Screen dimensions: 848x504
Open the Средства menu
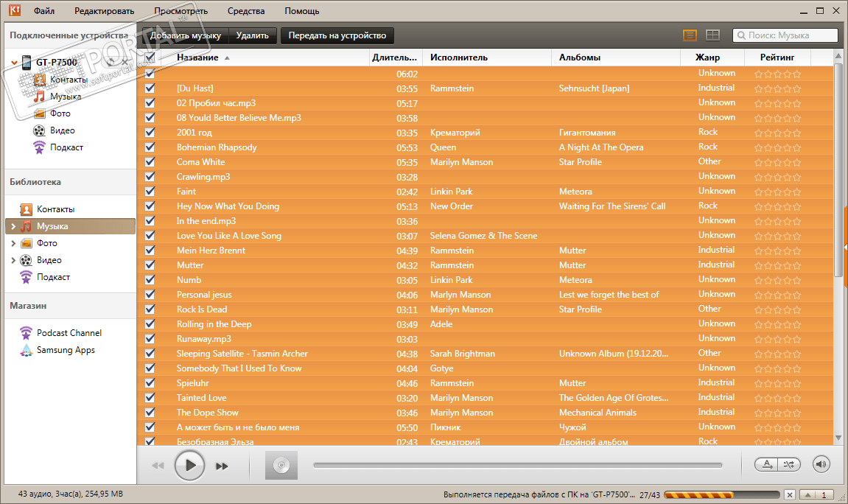tap(246, 11)
